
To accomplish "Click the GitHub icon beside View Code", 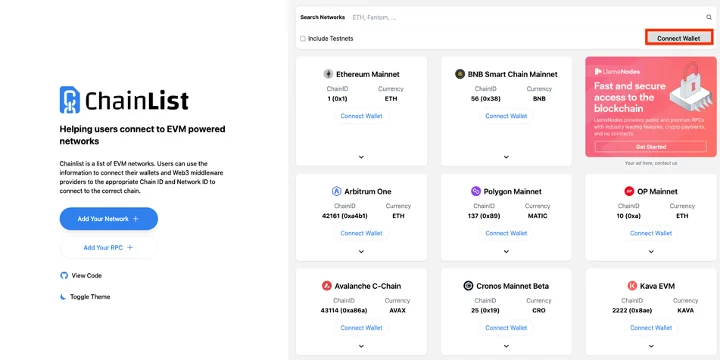I will click(x=64, y=276).
